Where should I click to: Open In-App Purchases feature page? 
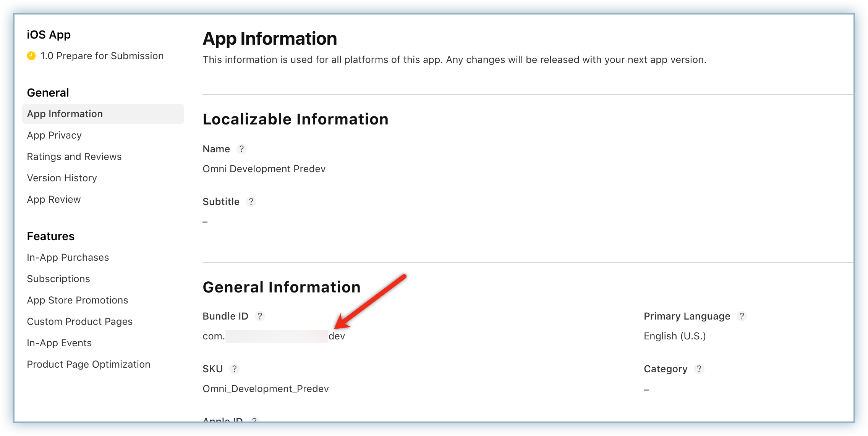68,257
